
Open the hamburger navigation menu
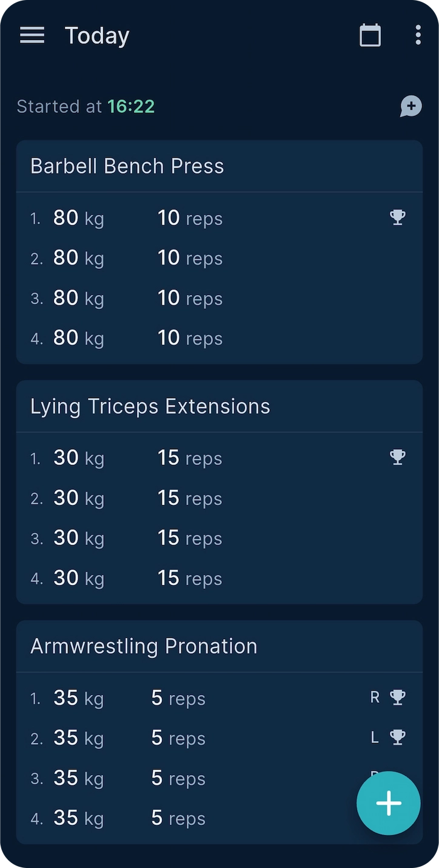pyautogui.click(x=32, y=35)
